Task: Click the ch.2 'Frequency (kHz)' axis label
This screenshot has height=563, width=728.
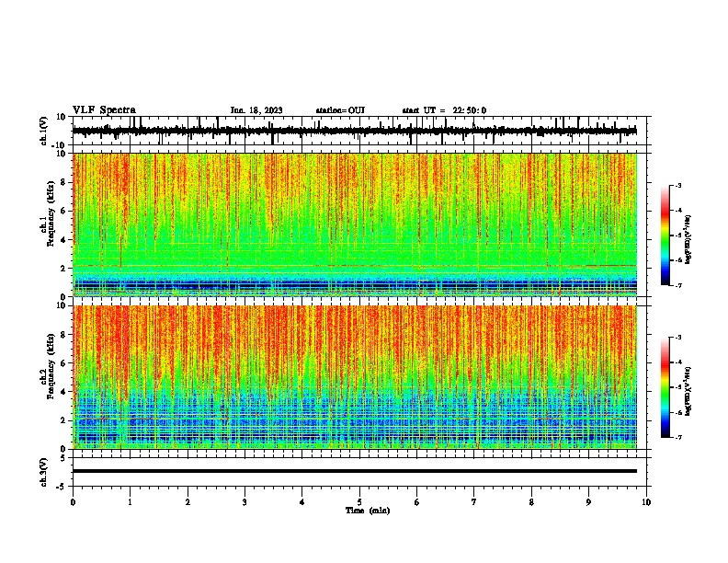Action: 51,366
